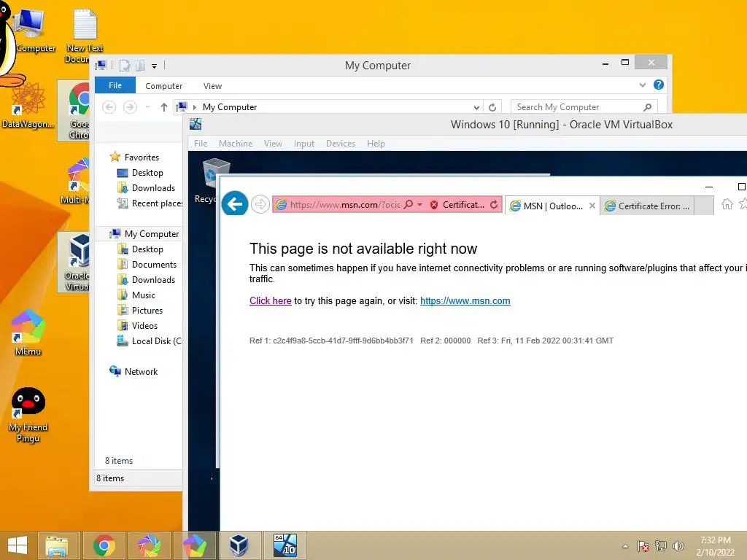Close the MSN | Outlook tab
The height and width of the screenshot is (560, 747).
(x=592, y=206)
